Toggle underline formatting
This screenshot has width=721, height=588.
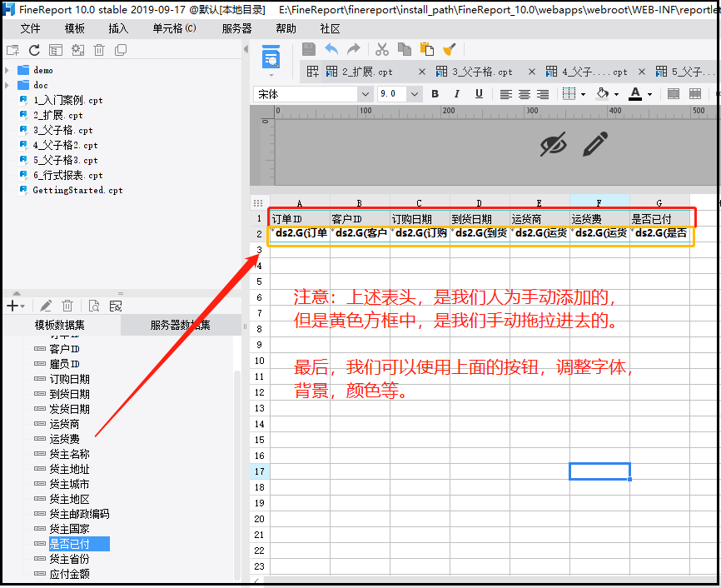479,94
